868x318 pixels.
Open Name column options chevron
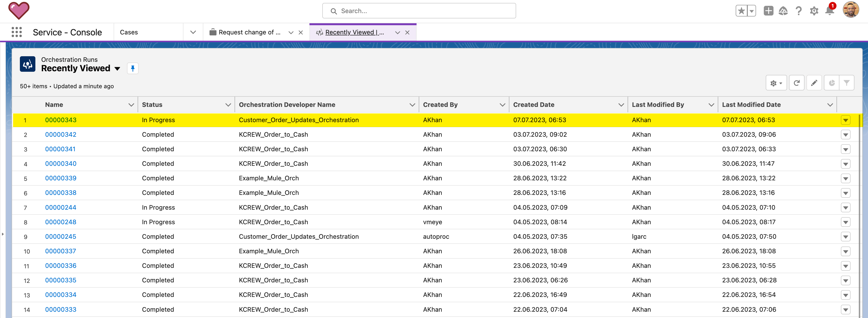(131, 105)
